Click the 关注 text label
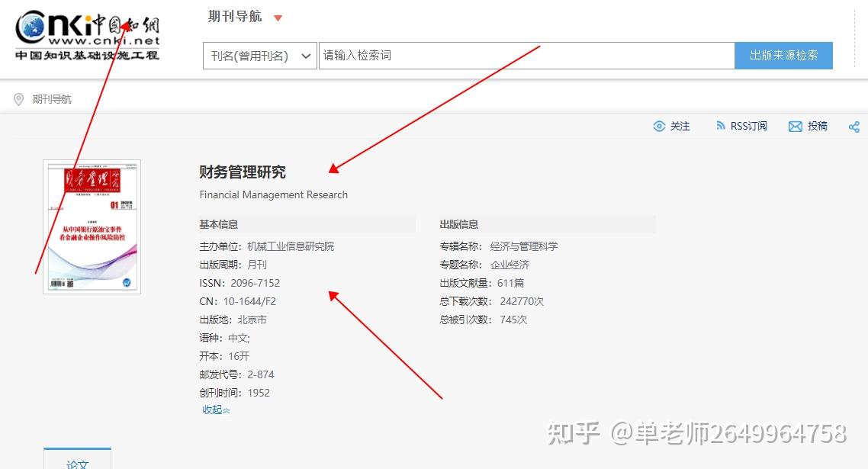Viewport: 868px width, 469px height. coord(680,127)
